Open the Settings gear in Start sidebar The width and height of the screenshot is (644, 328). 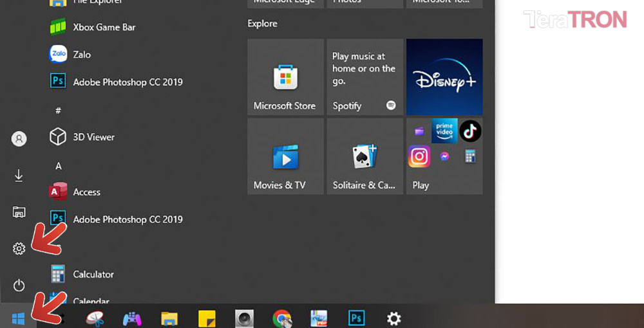click(x=19, y=248)
